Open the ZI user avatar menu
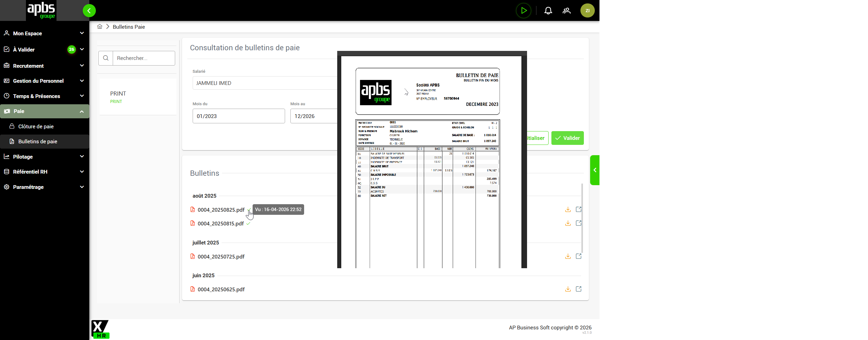 click(587, 10)
